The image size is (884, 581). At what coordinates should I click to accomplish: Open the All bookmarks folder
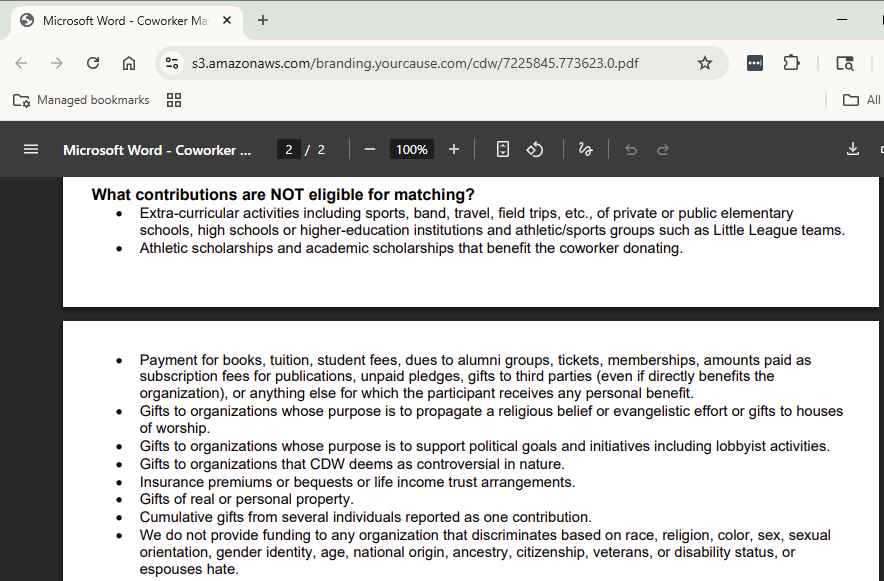[x=861, y=100]
